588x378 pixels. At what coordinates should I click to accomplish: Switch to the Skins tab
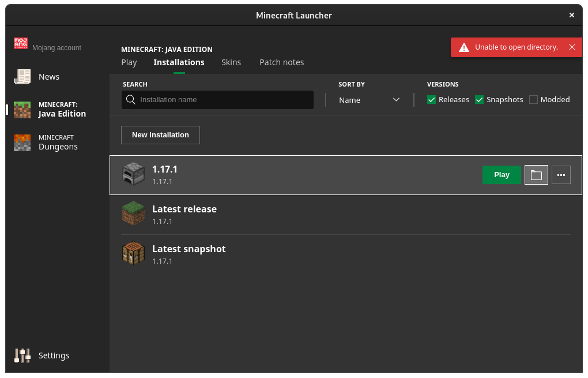[x=231, y=62]
